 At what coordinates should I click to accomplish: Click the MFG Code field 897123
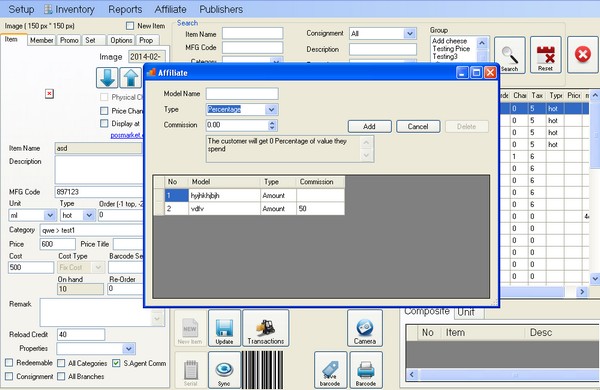(99, 192)
